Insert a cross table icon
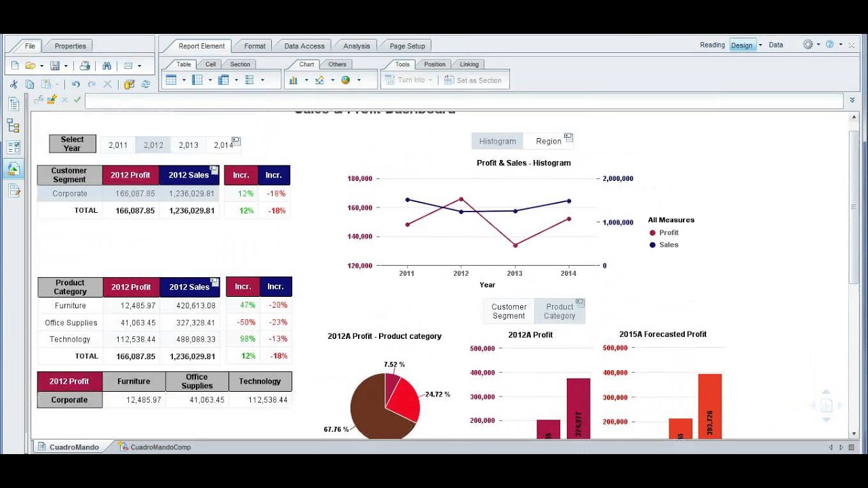 click(223, 80)
